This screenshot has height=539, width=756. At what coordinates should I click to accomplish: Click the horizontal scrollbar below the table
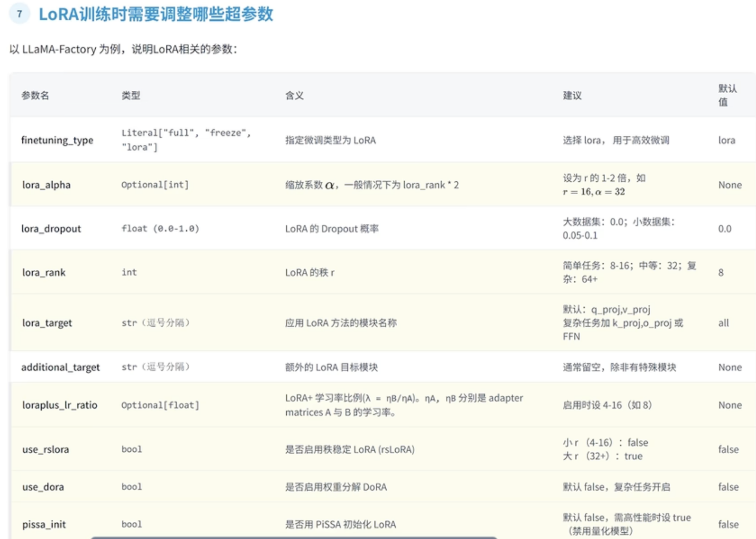(294, 537)
